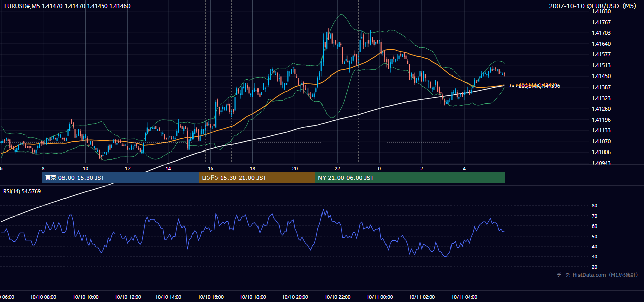The width and height of the screenshot is (644, 302).
Task: Click the 10/11 00:00 time label
Action: pos(379,297)
